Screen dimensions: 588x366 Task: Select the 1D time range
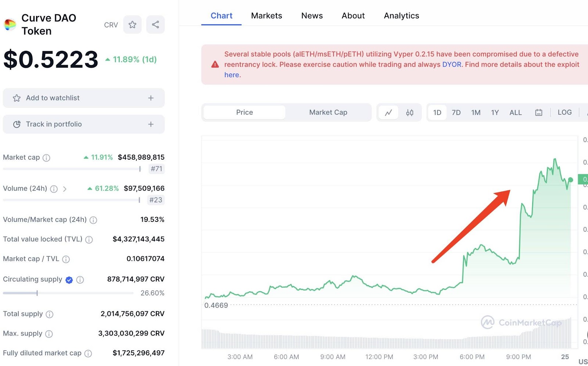point(437,113)
